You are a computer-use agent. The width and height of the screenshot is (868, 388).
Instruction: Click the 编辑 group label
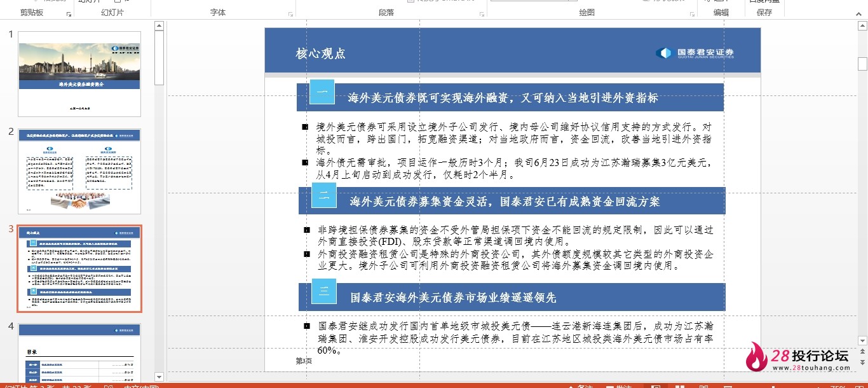721,13
